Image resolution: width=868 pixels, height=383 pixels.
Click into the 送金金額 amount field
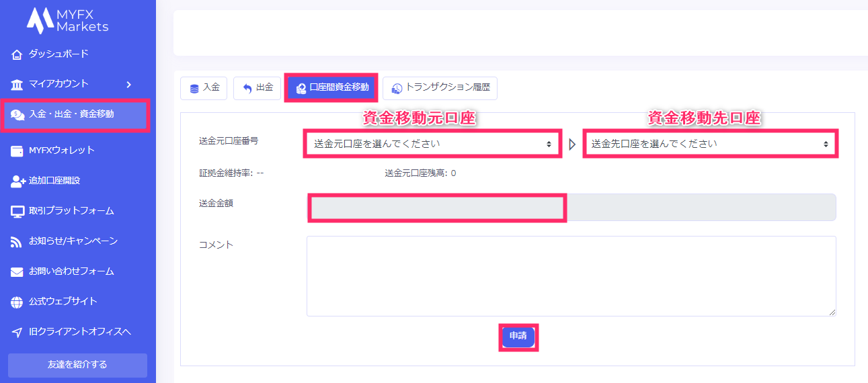[571, 208]
